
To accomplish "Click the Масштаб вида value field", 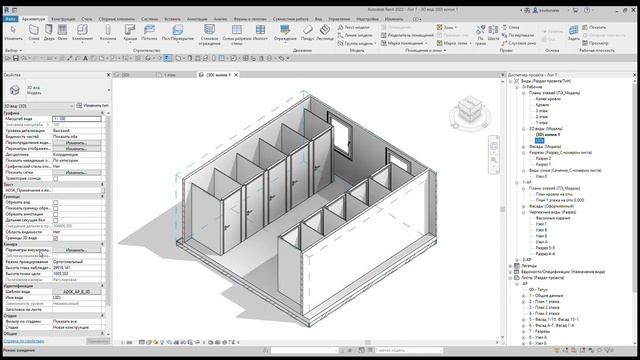I will pos(77,119).
